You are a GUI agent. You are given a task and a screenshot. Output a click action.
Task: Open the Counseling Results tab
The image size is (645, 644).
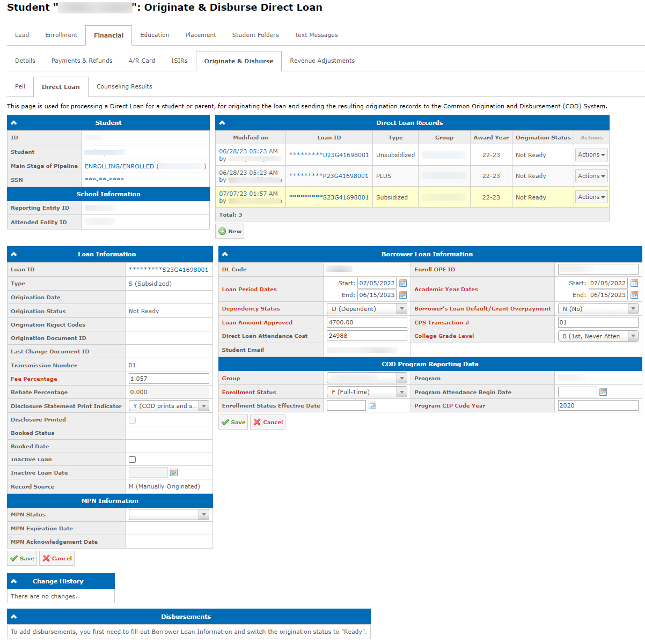pos(124,86)
